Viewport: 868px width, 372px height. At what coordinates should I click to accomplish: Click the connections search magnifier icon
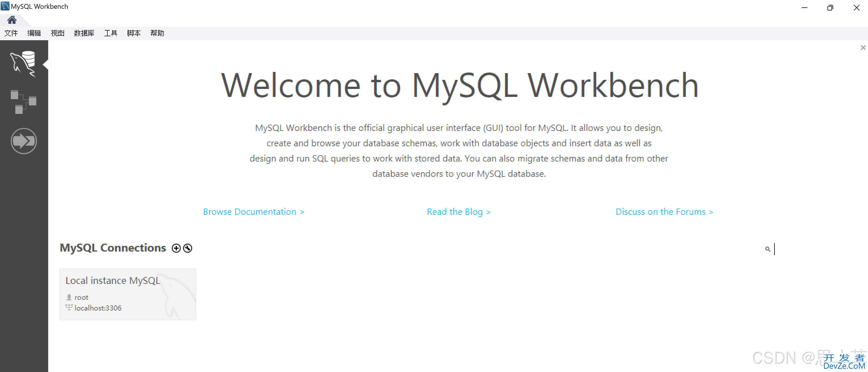point(768,249)
